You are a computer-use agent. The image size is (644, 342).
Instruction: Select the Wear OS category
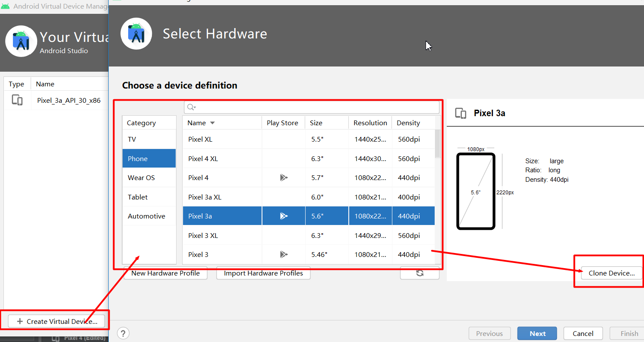(149, 177)
